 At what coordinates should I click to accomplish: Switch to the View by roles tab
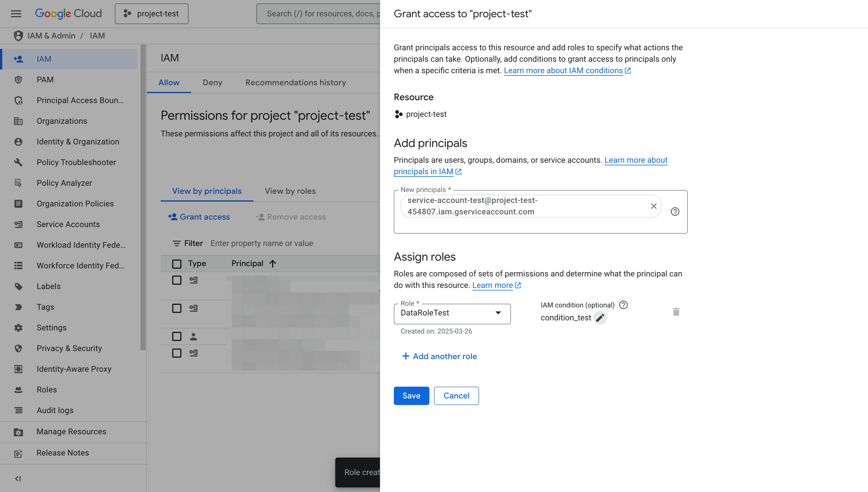[x=290, y=191]
